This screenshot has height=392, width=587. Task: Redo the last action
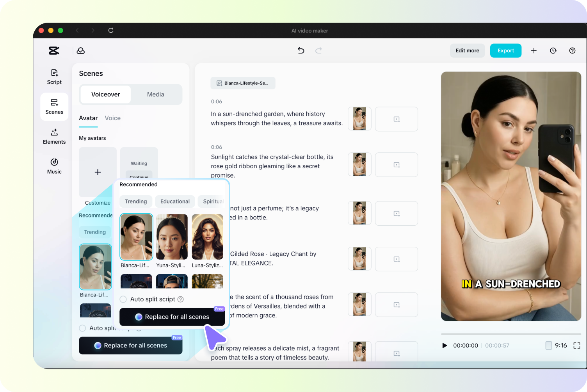click(318, 50)
